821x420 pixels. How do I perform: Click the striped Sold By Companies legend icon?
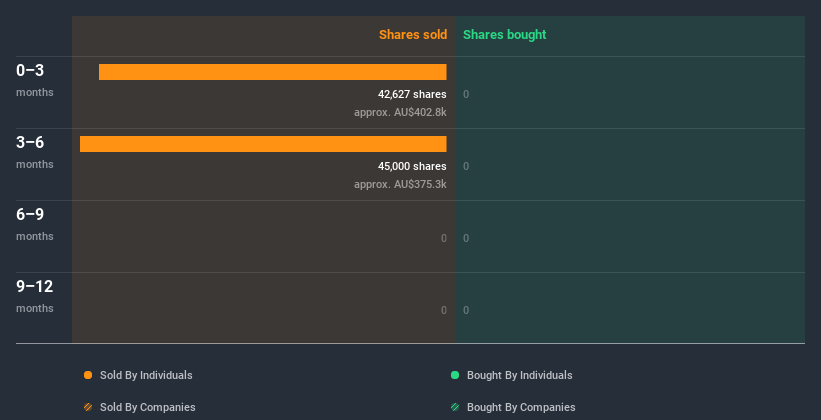point(88,407)
